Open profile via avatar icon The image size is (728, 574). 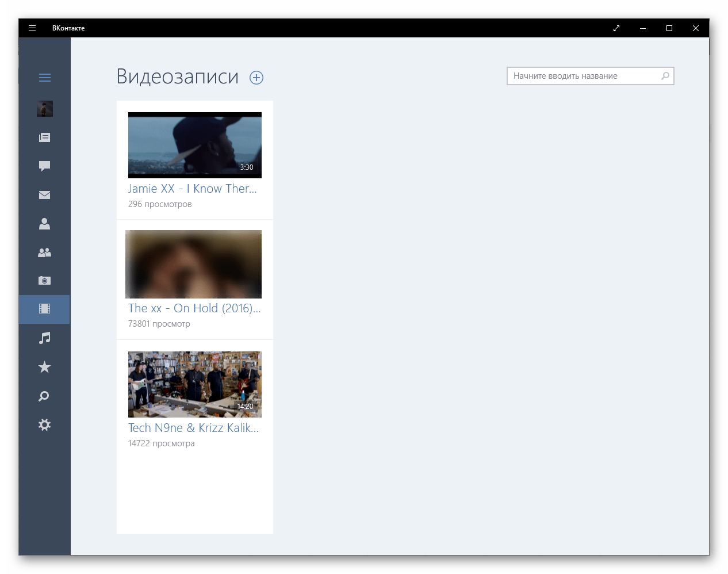point(45,108)
